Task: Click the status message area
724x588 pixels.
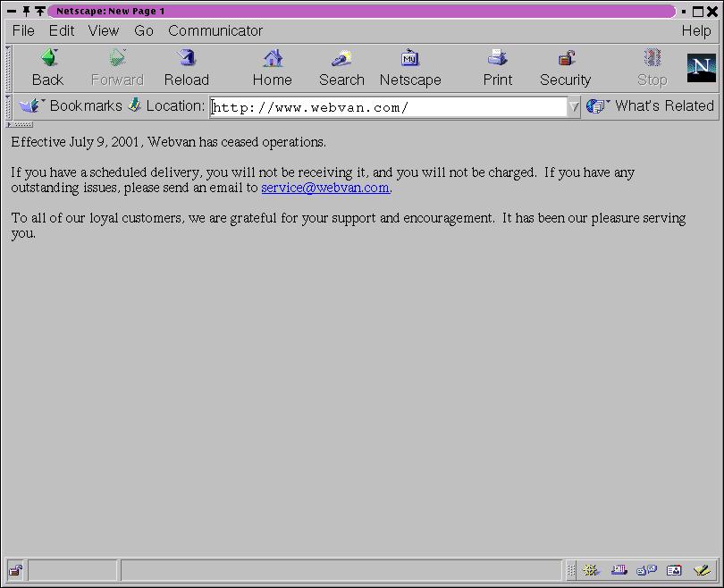Action: [x=341, y=570]
